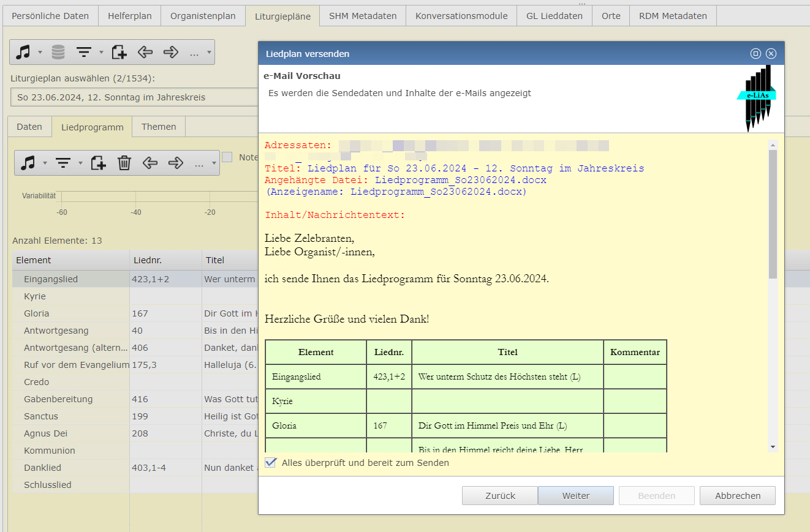The width and height of the screenshot is (810, 532).
Task: Click the left arrow in the Liedprogramm toolbar
Action: pyautogui.click(x=150, y=163)
